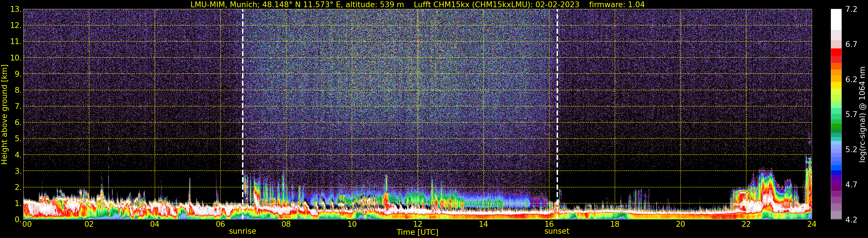Click the height axis tick label '11.'
Image resolution: width=868 pixels, height=238 pixels.
tap(16, 41)
